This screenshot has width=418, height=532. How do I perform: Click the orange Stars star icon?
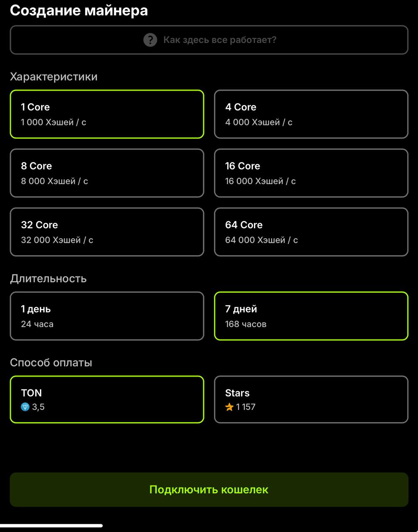[229, 407]
